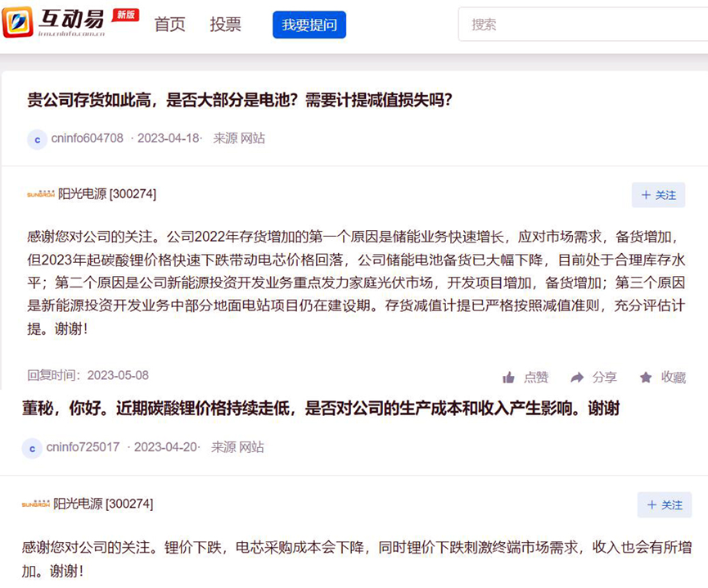Screen dimensions: 708x588
Task: Follow 阳光电源 via first 关注 button
Action: click(658, 195)
